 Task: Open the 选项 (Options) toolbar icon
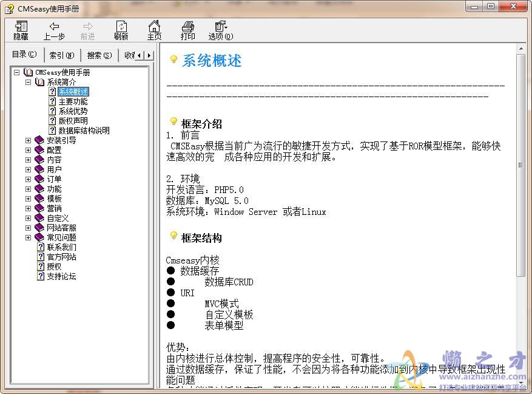click(220, 30)
